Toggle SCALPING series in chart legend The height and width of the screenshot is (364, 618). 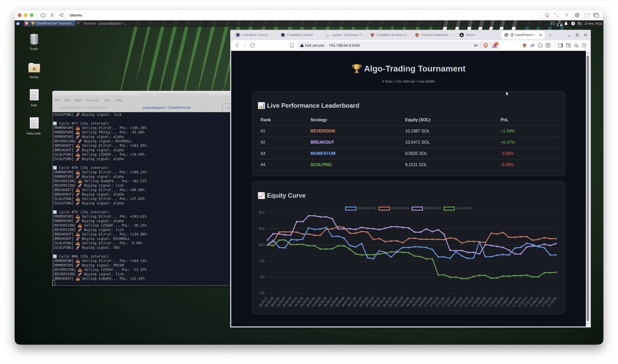point(457,208)
